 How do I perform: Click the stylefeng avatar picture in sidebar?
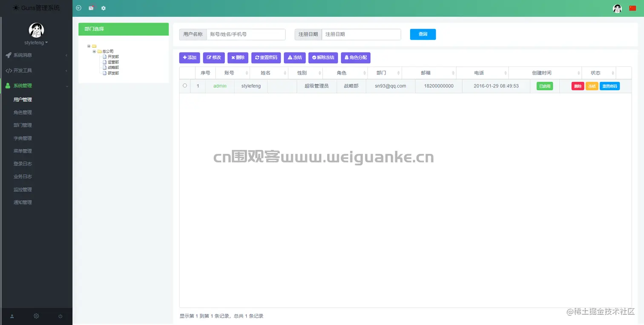tap(36, 30)
